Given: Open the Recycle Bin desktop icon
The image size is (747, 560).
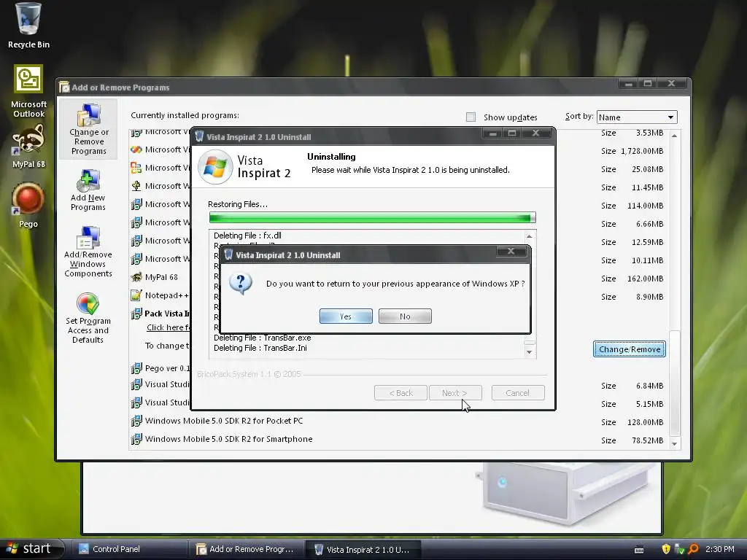Looking at the screenshot, I should pyautogui.click(x=28, y=26).
